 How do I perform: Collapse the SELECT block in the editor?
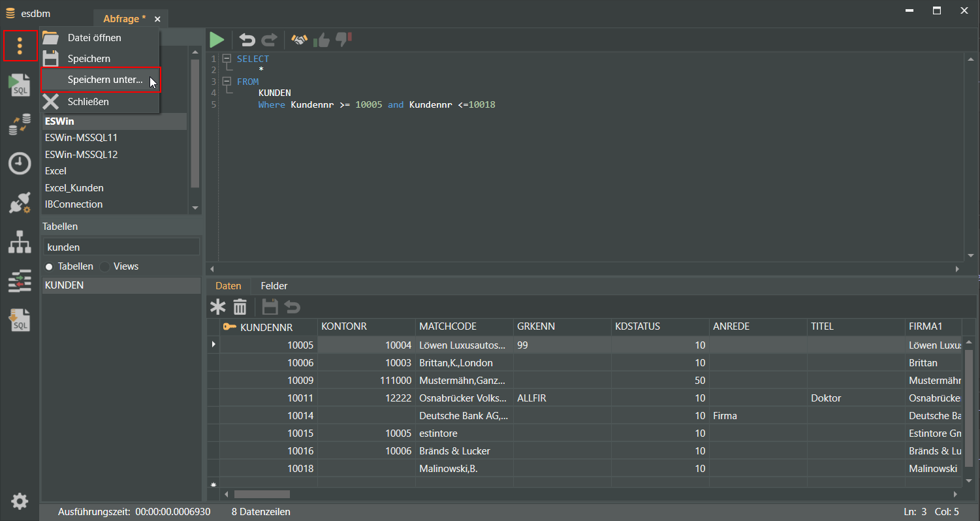coord(227,59)
